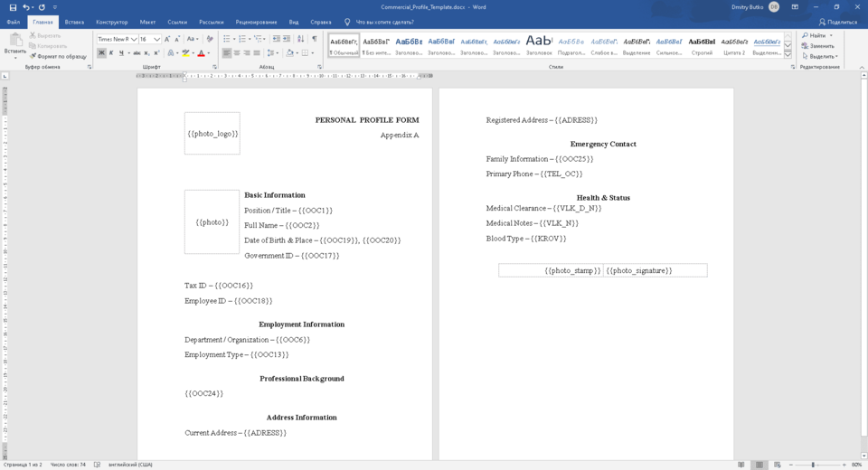Click the Найти (Find) button
The width and height of the screenshot is (868, 470).
(817, 35)
